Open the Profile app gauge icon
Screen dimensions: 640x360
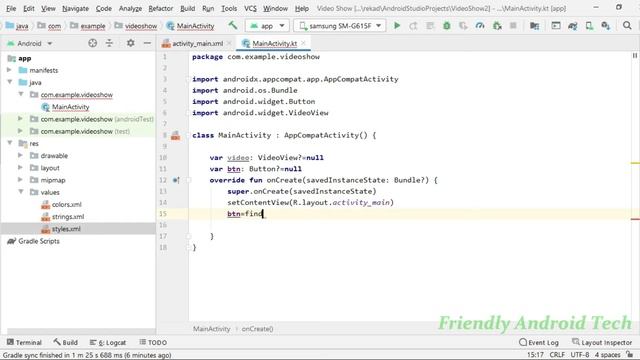coord(480,26)
